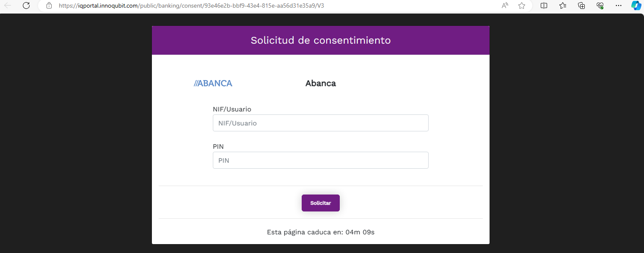View site information via the lock icon

tap(49, 6)
